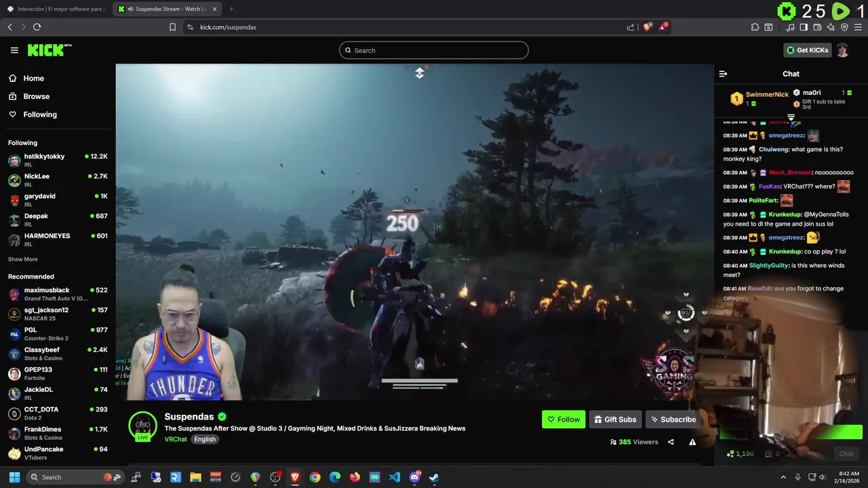Click username Chuiwong in chat
Screen dimensions: 868x488
(x=774, y=149)
